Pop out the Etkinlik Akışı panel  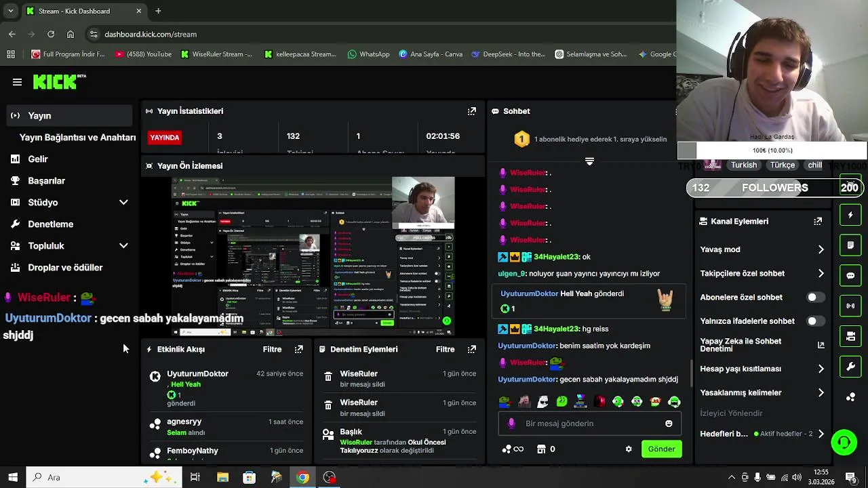point(299,349)
